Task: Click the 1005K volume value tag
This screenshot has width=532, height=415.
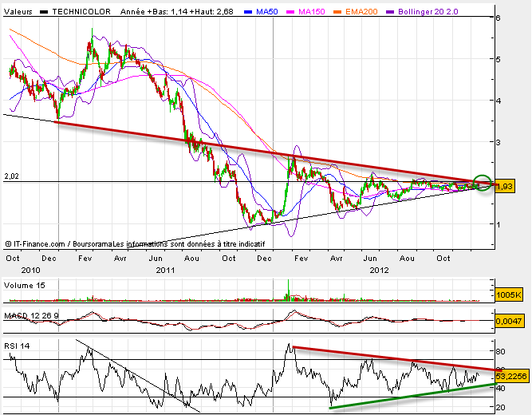Action: point(507,295)
